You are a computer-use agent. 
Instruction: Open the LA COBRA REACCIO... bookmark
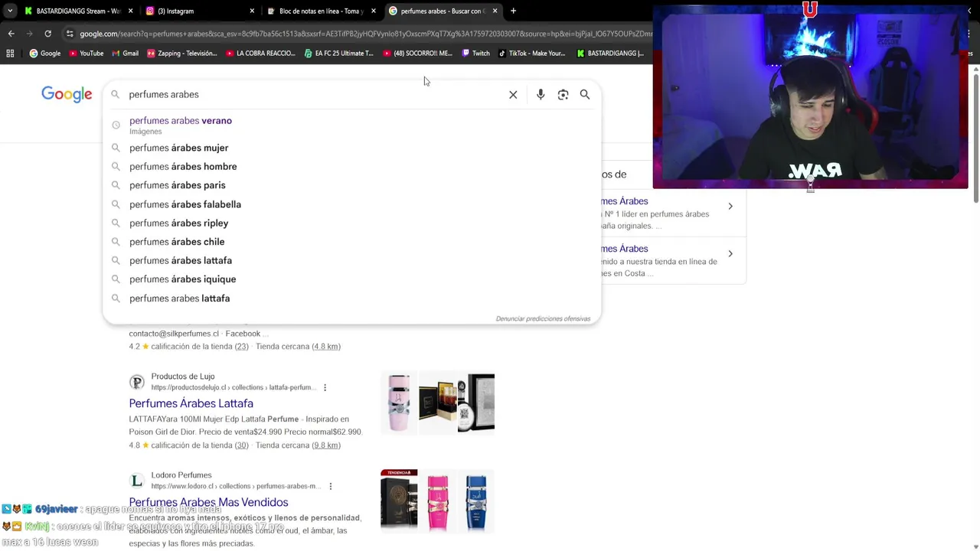point(260,54)
